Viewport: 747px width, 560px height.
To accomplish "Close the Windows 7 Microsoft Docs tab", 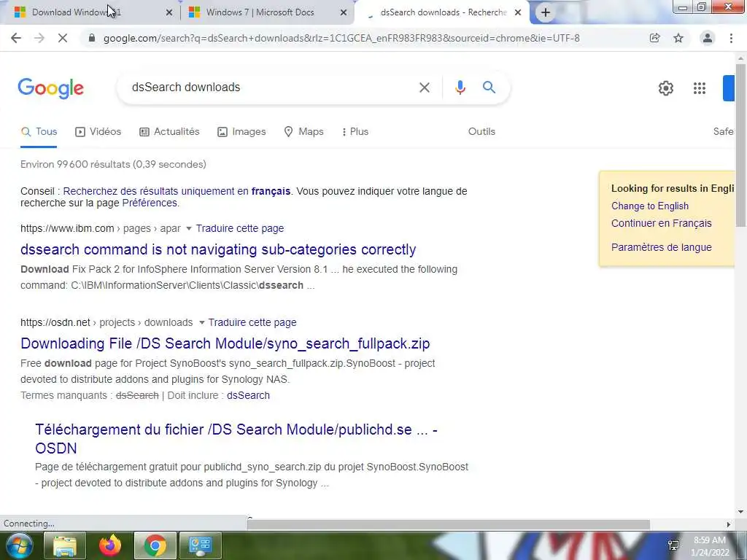I will coord(343,13).
